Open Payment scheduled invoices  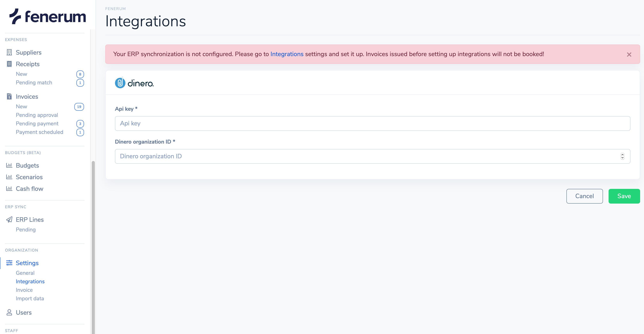pyautogui.click(x=39, y=132)
